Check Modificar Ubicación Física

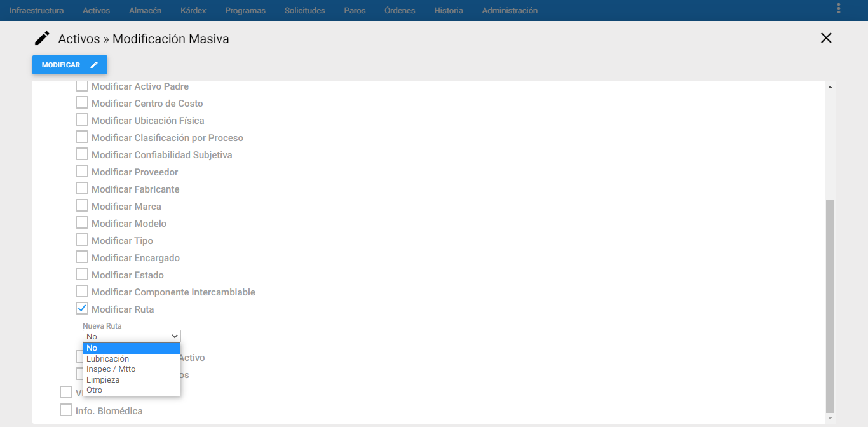coord(82,120)
